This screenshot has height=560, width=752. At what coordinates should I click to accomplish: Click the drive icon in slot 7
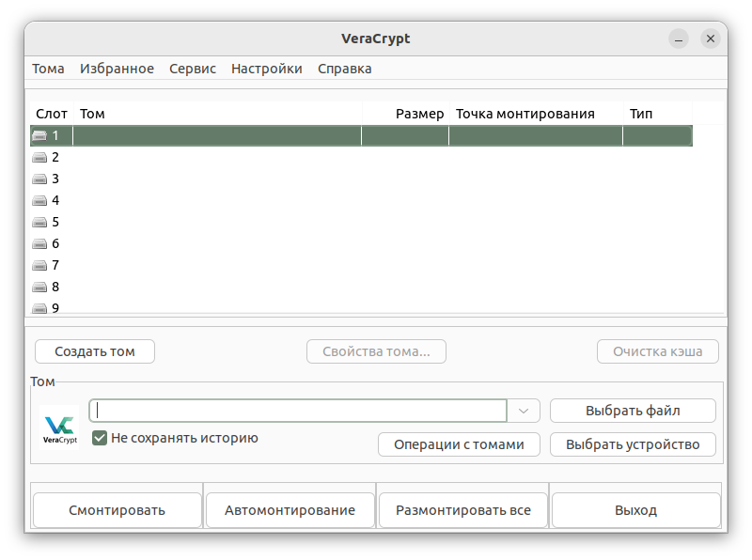coord(39,265)
